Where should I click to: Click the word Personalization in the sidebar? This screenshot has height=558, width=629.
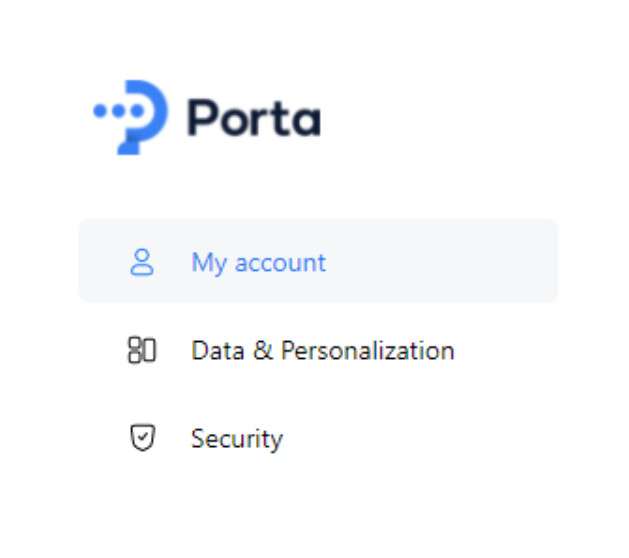click(367, 351)
